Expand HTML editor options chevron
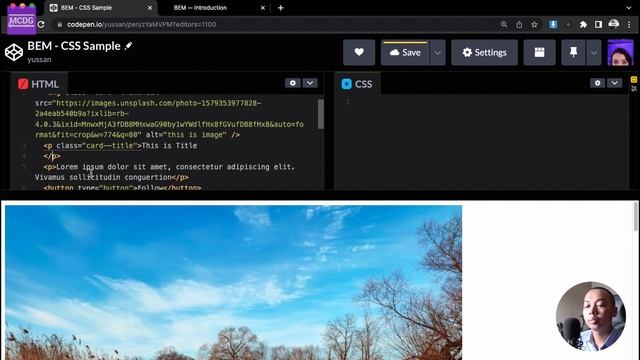The width and height of the screenshot is (640, 360). pyautogui.click(x=310, y=83)
